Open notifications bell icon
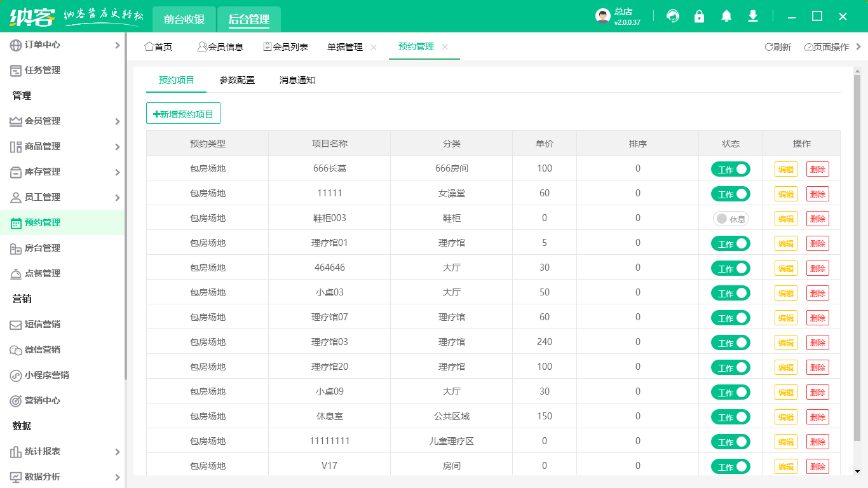The width and height of the screenshot is (868, 488). point(726,17)
